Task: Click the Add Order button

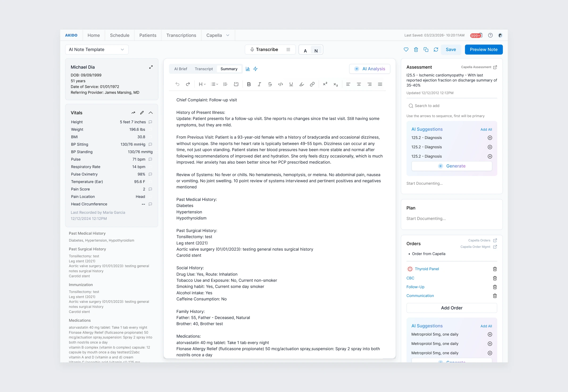Action: click(451, 308)
